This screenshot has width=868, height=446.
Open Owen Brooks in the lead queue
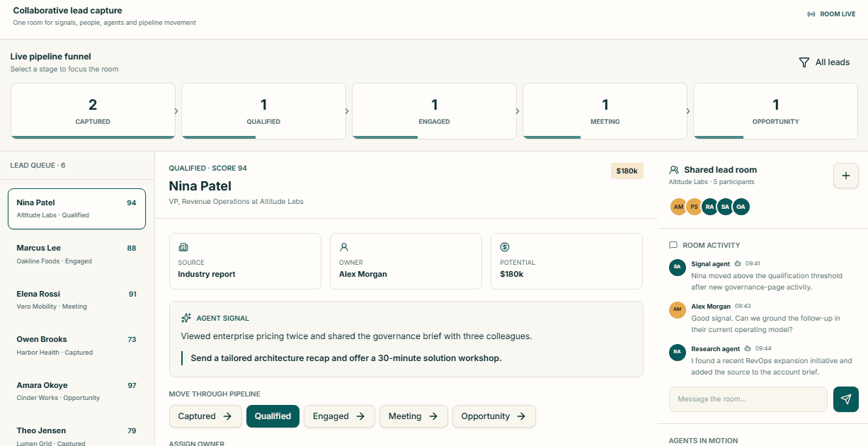[76, 345]
